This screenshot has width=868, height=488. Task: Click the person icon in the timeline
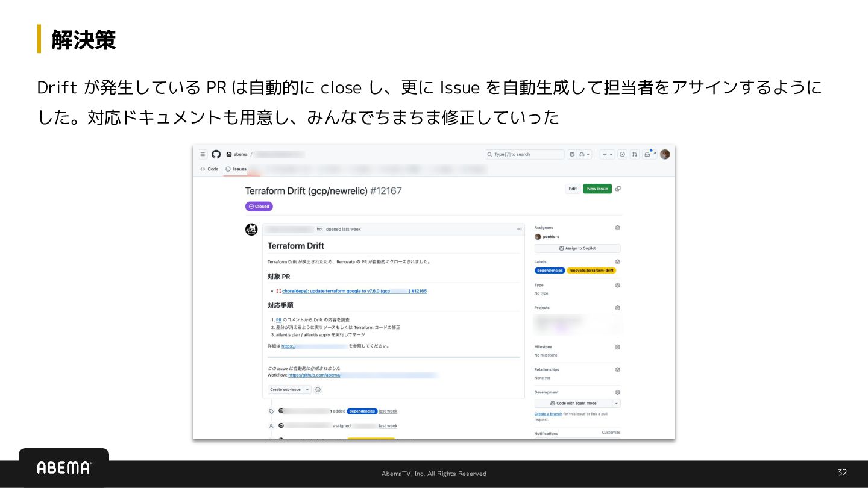click(271, 426)
